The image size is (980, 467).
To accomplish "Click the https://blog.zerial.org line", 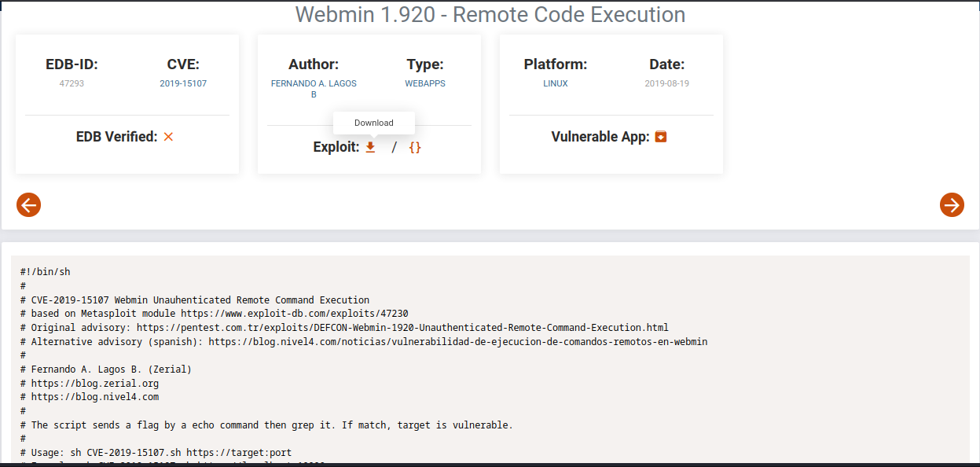I will click(x=95, y=384).
